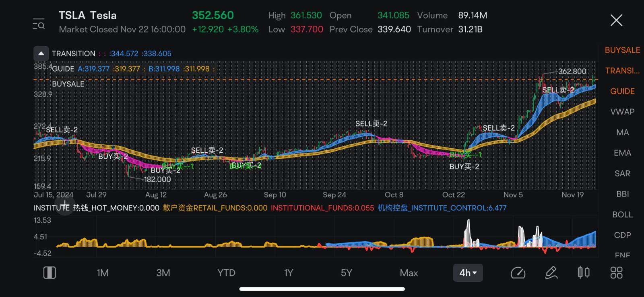Viewport: 644px width, 297px height.
Task: Enable the BOLL indicator
Action: coord(622,215)
